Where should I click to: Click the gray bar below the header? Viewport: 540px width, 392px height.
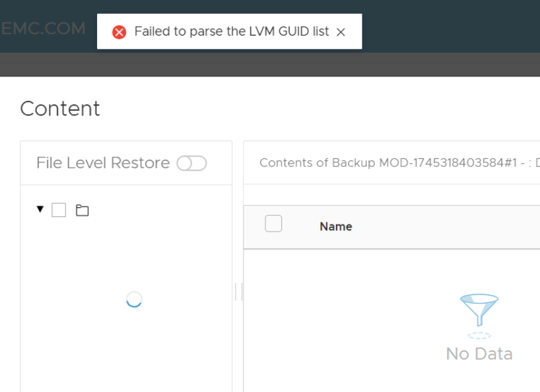[264, 65]
